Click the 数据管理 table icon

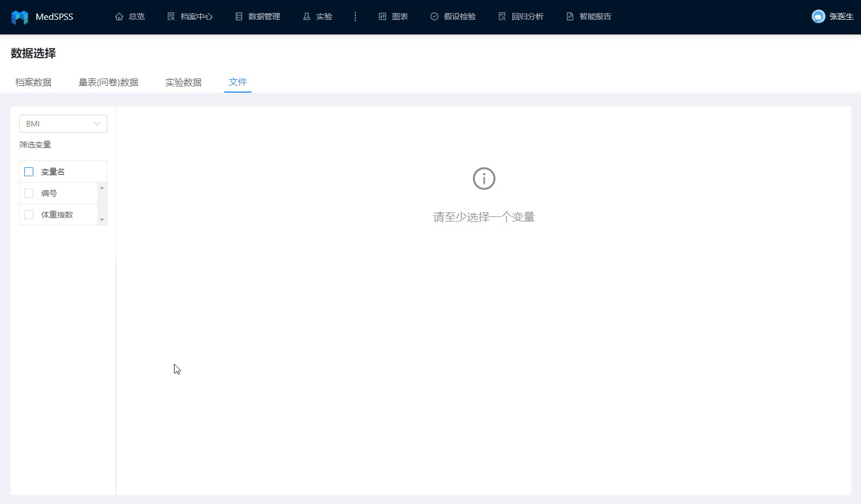click(x=239, y=17)
